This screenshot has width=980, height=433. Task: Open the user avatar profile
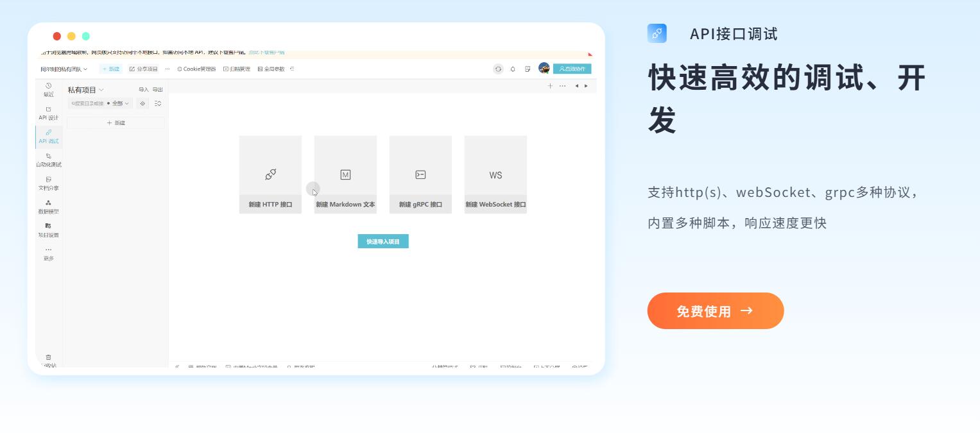pyautogui.click(x=544, y=68)
